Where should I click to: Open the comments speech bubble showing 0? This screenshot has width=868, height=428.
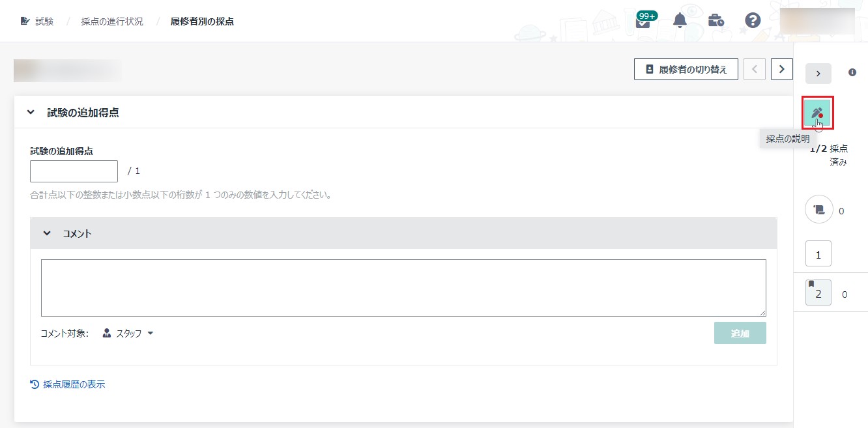tap(818, 210)
